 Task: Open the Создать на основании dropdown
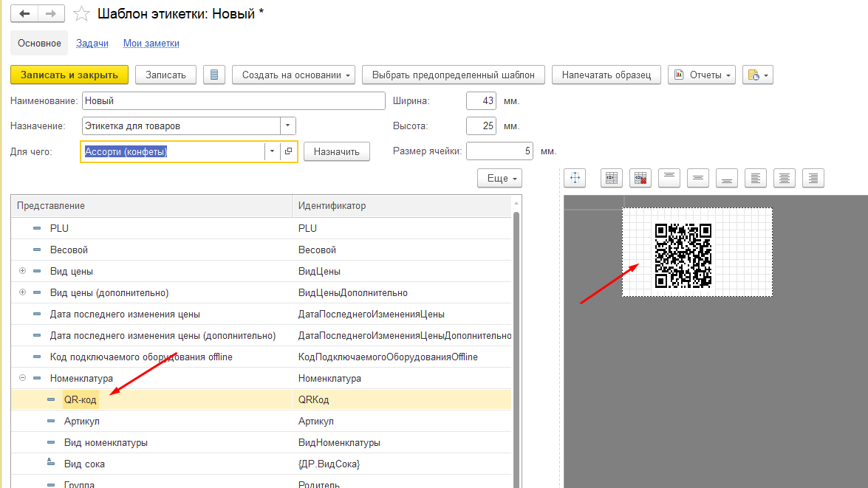click(293, 75)
